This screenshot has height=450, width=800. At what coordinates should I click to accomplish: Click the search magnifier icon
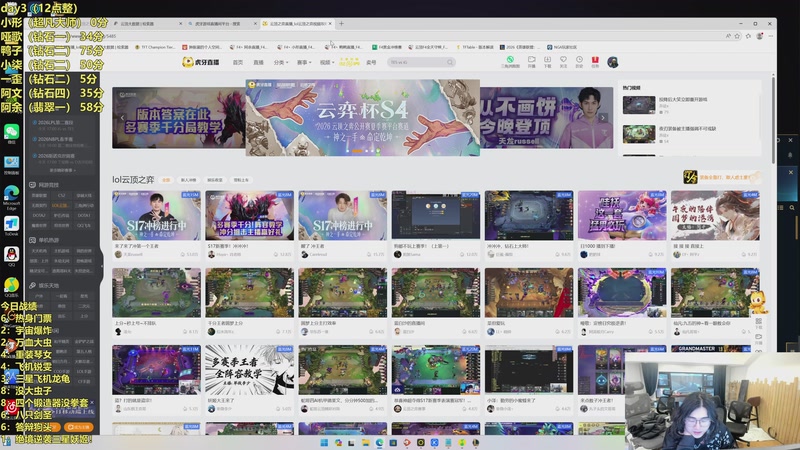click(450, 62)
